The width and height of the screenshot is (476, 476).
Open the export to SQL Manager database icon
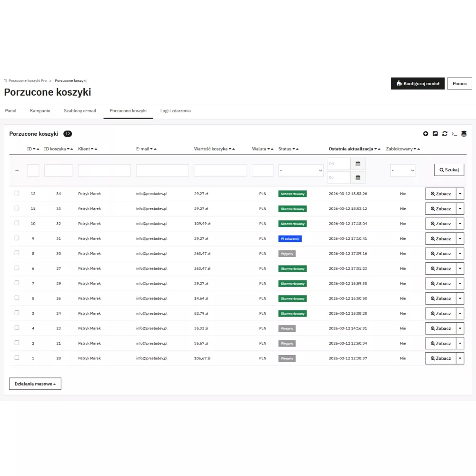[464, 134]
